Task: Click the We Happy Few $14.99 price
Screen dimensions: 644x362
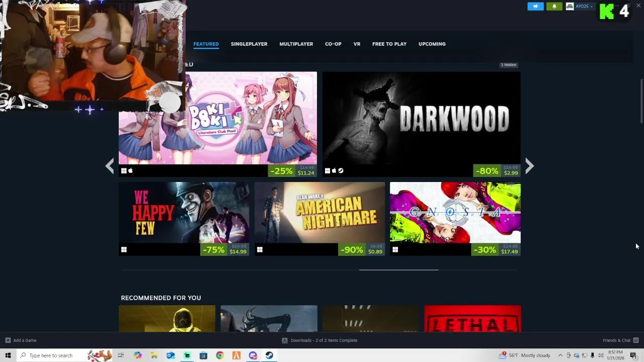Action: [x=238, y=252]
